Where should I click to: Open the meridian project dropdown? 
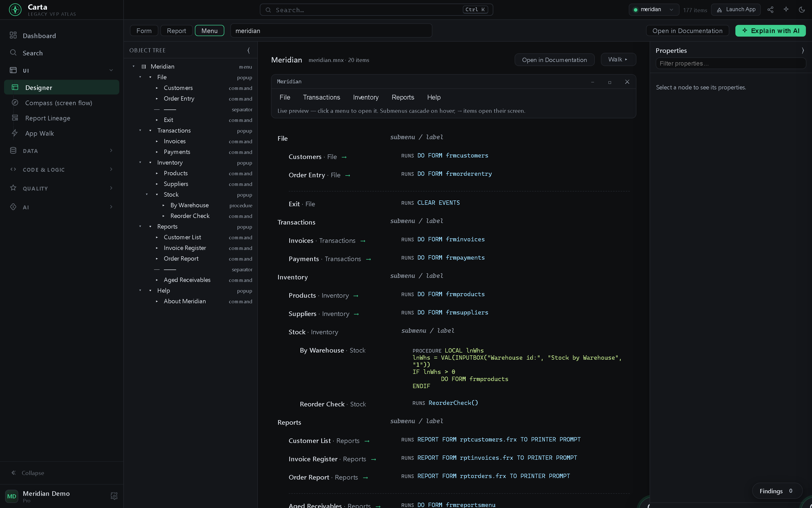coord(654,10)
